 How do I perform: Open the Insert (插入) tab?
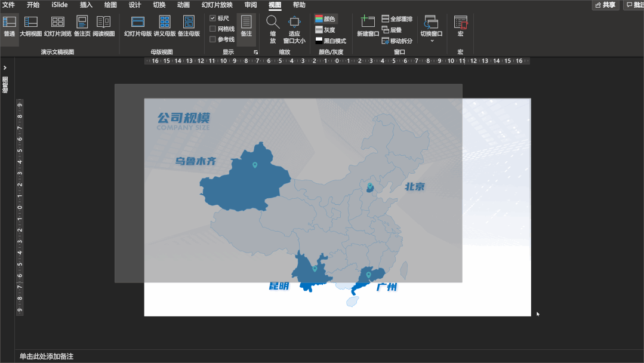point(86,5)
